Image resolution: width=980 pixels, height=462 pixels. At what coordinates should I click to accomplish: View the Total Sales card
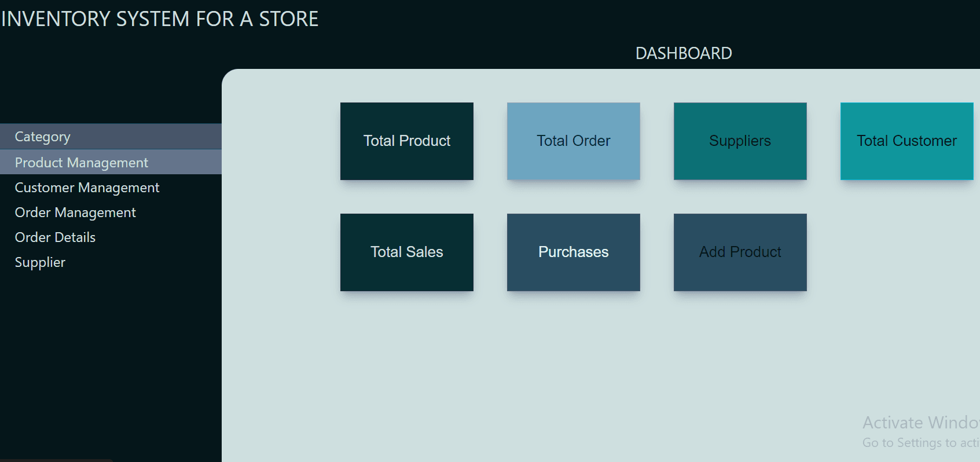click(x=406, y=252)
